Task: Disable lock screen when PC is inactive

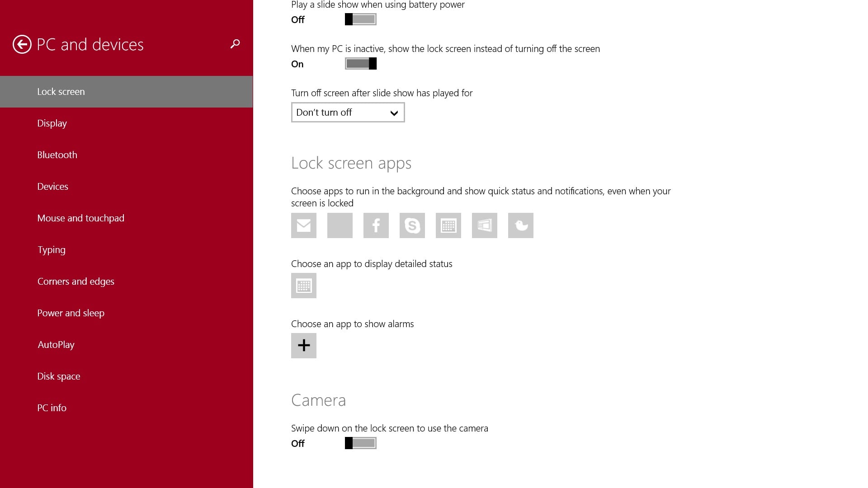Action: click(360, 64)
